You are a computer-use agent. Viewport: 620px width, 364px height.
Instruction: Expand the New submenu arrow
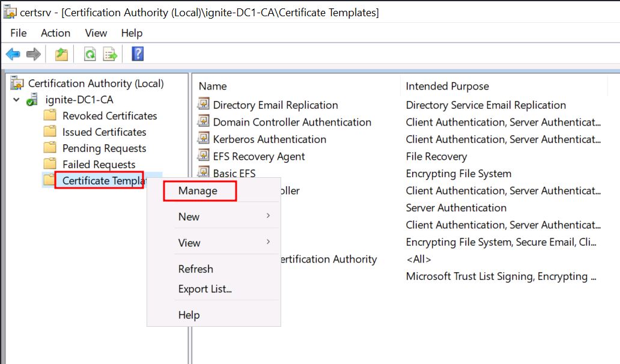pos(268,216)
